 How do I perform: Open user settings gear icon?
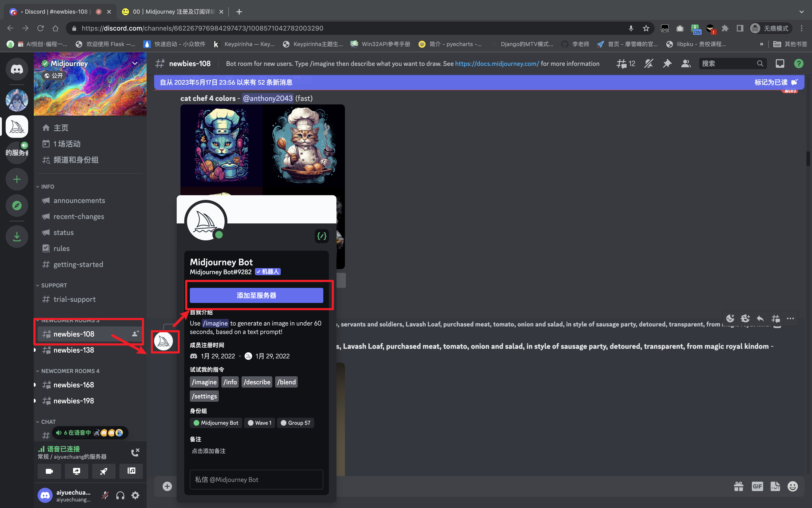(135, 495)
